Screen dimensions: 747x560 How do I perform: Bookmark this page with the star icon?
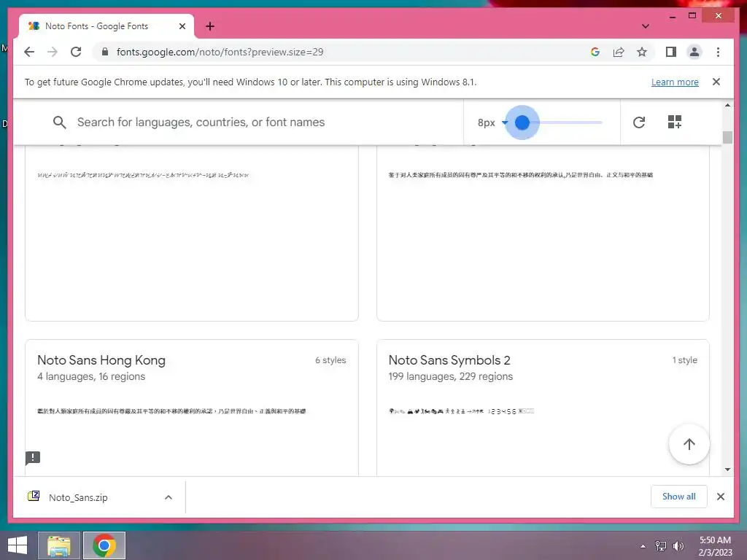pyautogui.click(x=642, y=52)
